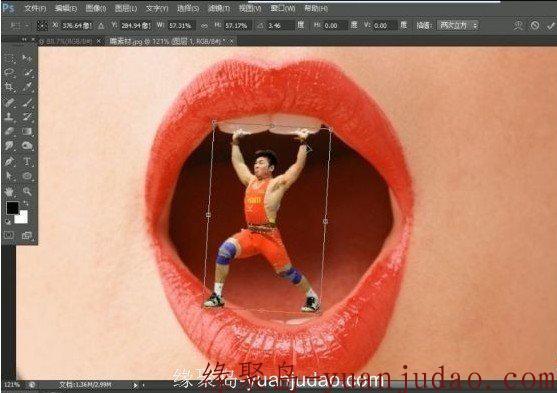Open the status bar arrow menu
This screenshot has height=393, width=557.
(x=135, y=384)
